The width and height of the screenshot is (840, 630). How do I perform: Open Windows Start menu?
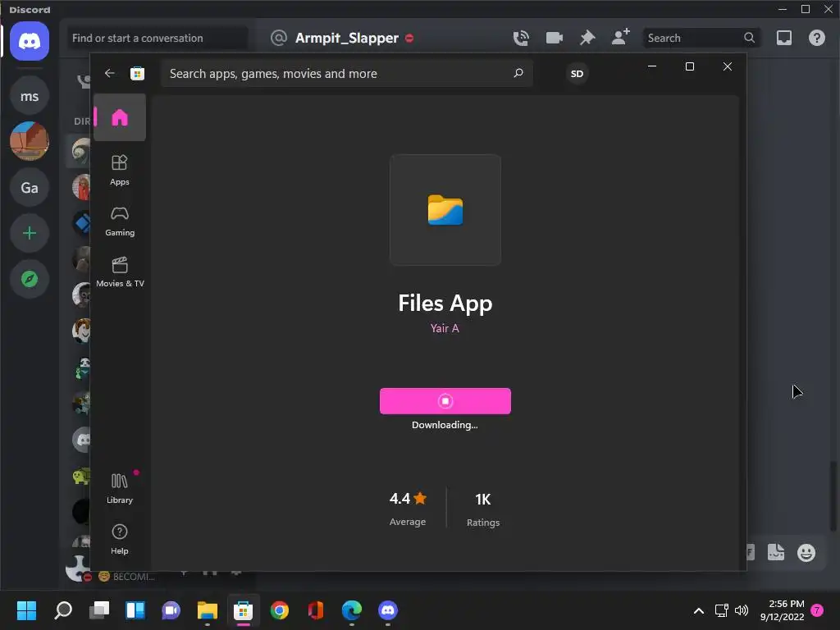pos(26,610)
